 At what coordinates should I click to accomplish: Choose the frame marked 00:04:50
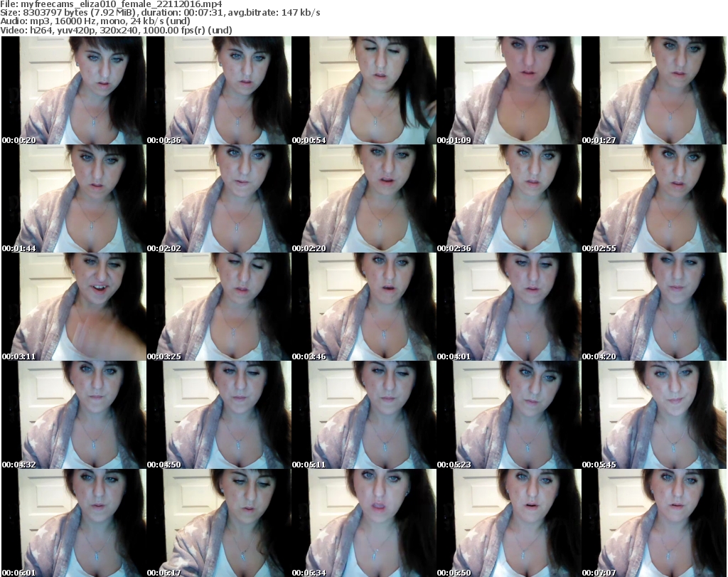pos(219,415)
